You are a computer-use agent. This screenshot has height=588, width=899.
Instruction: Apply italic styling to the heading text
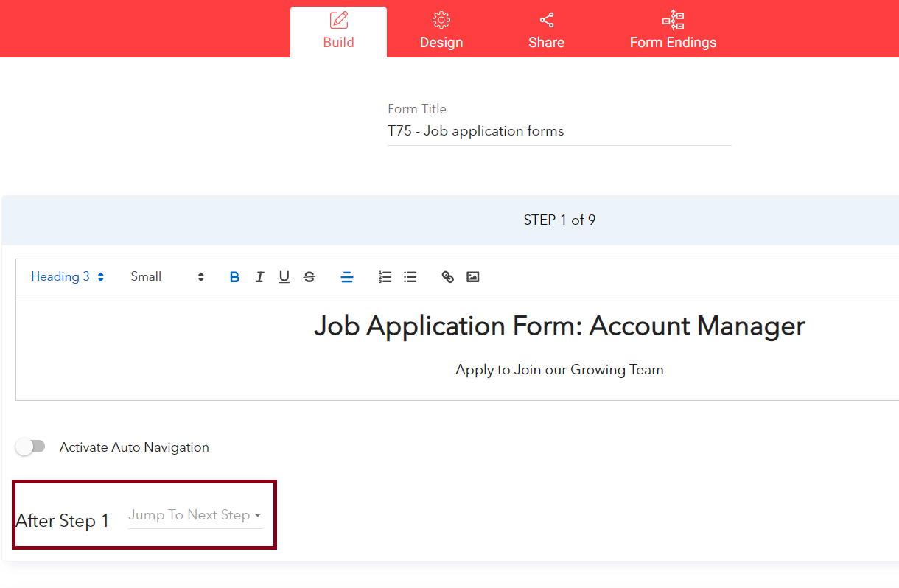pos(259,276)
